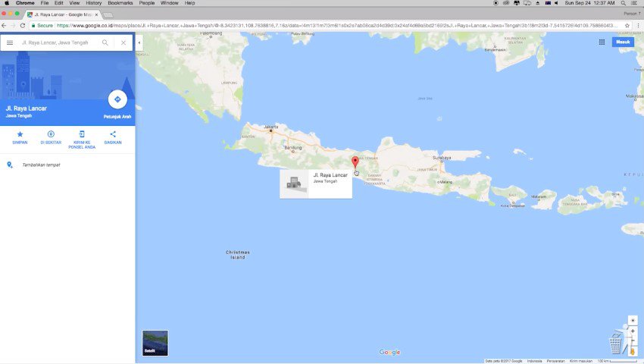644x364 pixels.
Task: Click Persyaratan terms link
Action: tap(555, 361)
